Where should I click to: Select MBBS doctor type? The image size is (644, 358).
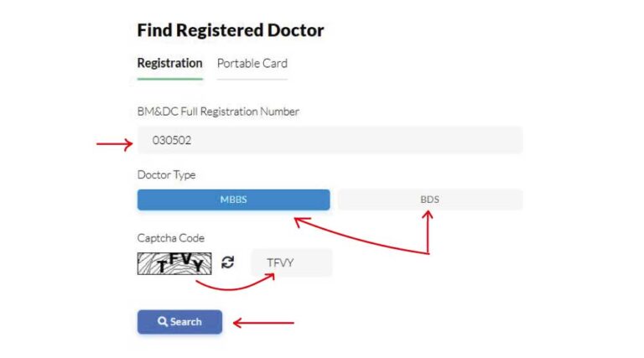(x=233, y=200)
